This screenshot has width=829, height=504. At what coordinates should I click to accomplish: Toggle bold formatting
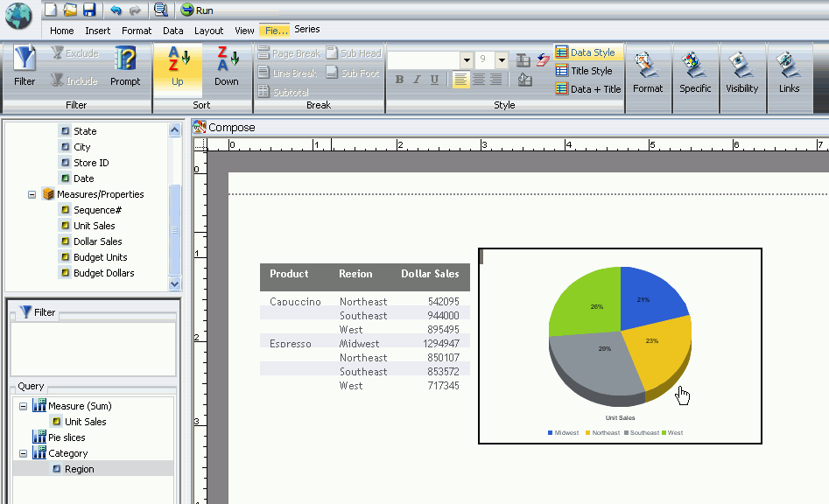point(400,80)
